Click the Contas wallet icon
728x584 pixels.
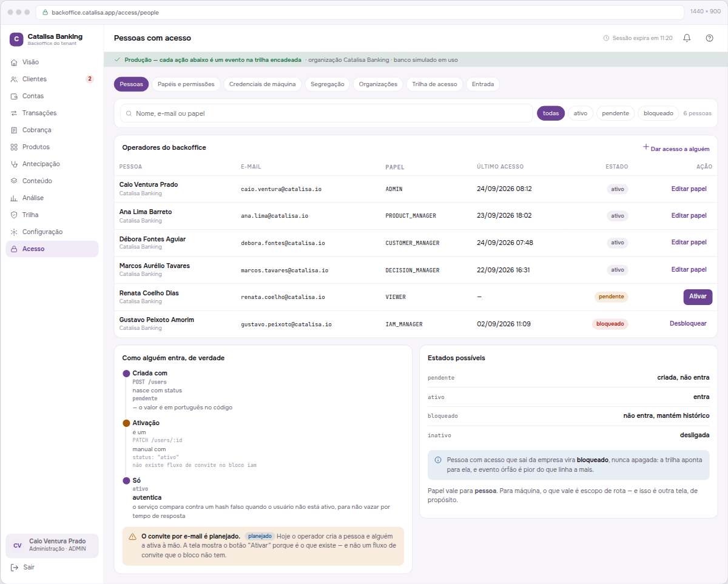tap(15, 96)
